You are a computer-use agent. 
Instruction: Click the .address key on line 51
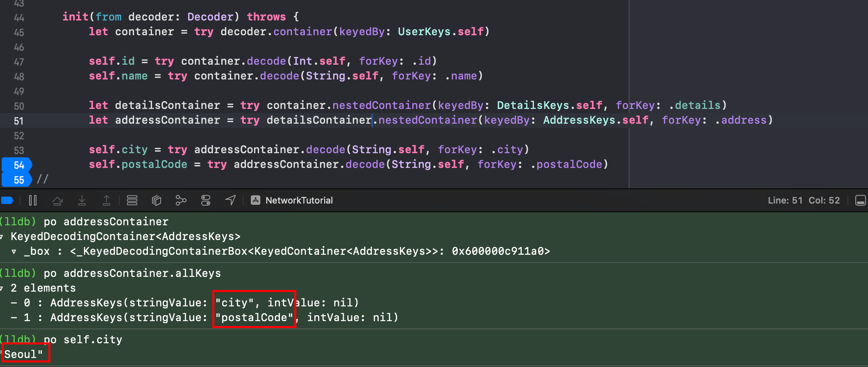(741, 120)
